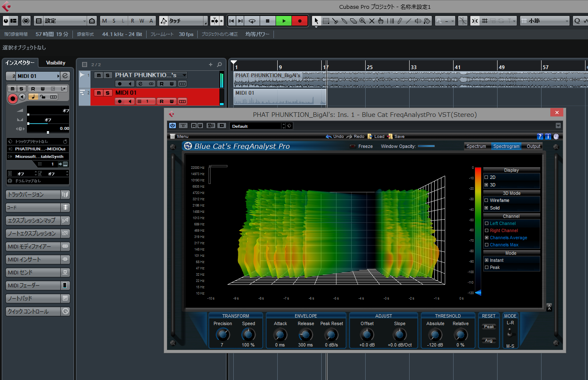
Task: Toggle global Solo state button S
Action: click(114, 21)
